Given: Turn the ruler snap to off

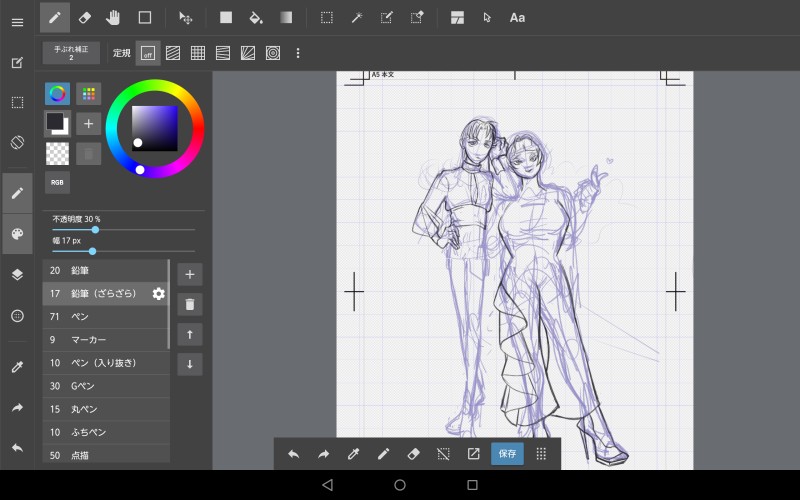Looking at the screenshot, I should tap(148, 53).
